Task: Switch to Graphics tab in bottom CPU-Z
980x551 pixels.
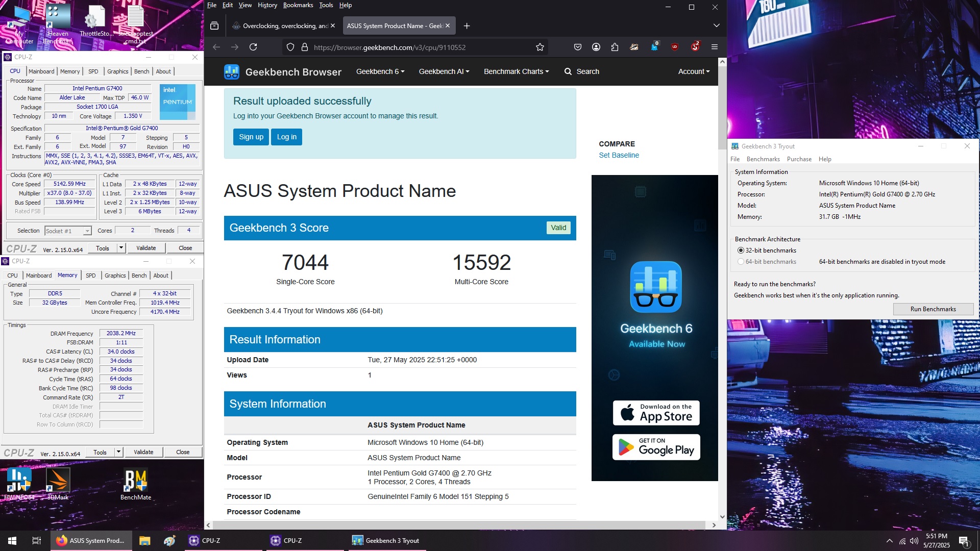Action: pos(115,275)
